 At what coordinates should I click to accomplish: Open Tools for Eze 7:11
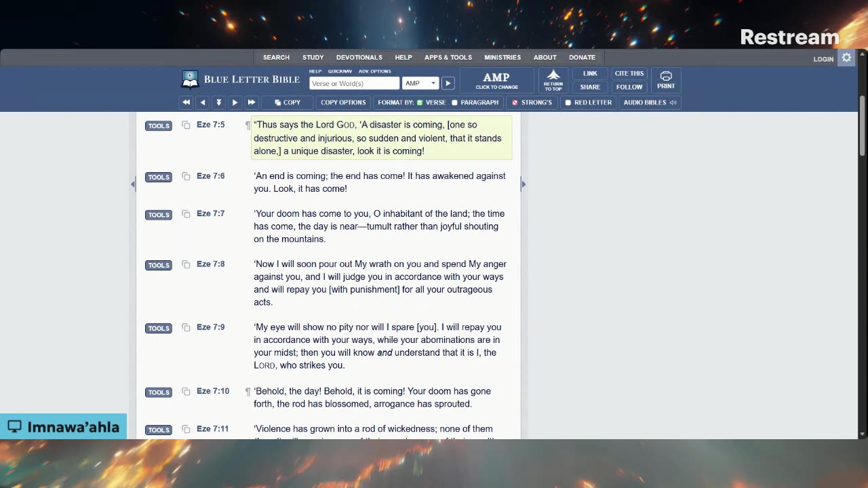click(159, 430)
